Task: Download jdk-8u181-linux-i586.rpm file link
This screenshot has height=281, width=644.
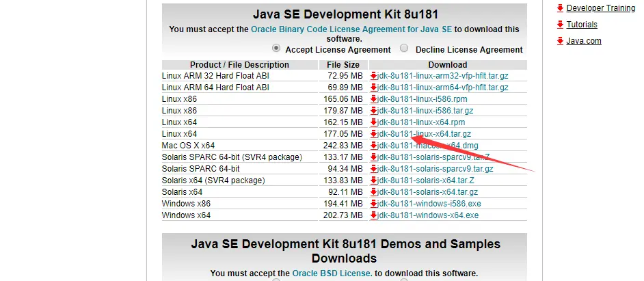Action: click(x=422, y=99)
